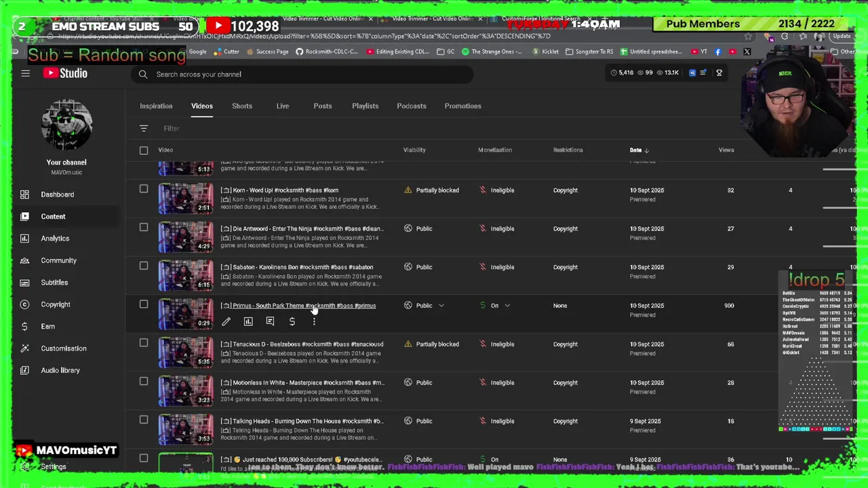The height and width of the screenshot is (488, 868).
Task: Open monetisation dollar icon on Primus row
Action: pyautogui.click(x=292, y=322)
